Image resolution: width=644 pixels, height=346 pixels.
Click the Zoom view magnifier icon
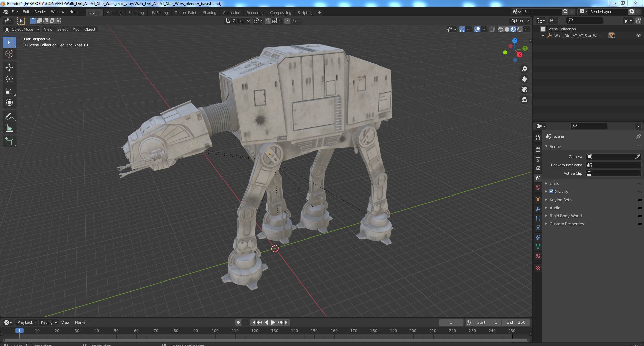[x=524, y=69]
